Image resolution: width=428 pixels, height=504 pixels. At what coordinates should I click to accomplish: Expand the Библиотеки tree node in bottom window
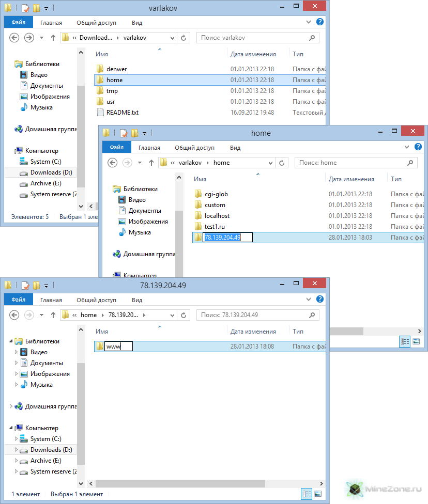(11, 341)
